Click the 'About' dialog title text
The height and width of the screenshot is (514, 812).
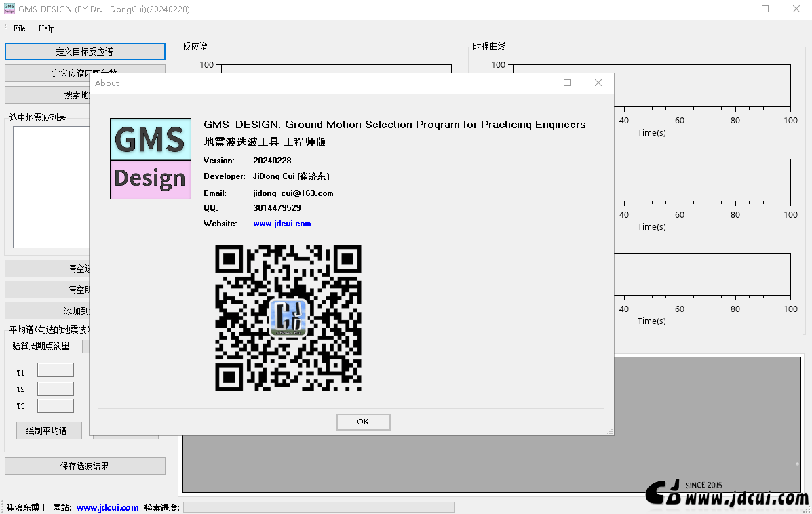tap(107, 83)
